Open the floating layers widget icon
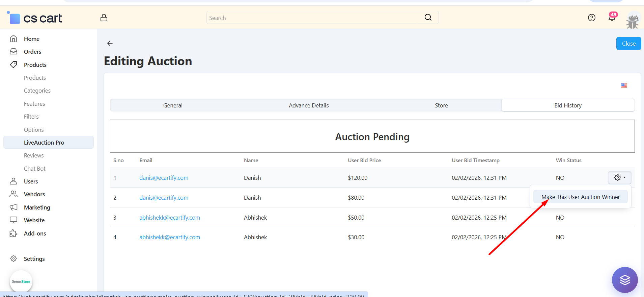644x297 pixels. tap(624, 280)
